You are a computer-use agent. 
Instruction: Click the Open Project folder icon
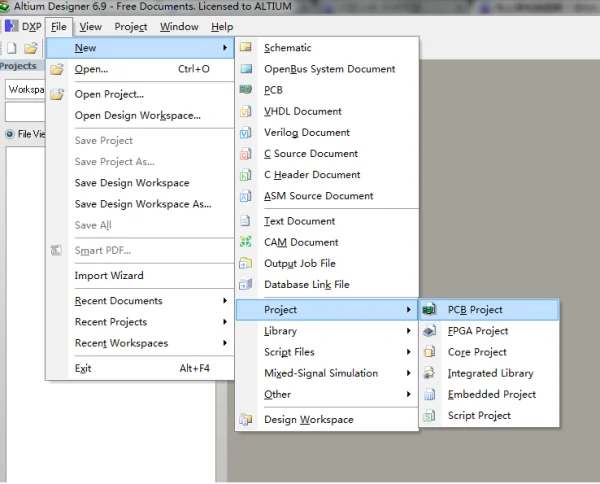(57, 94)
